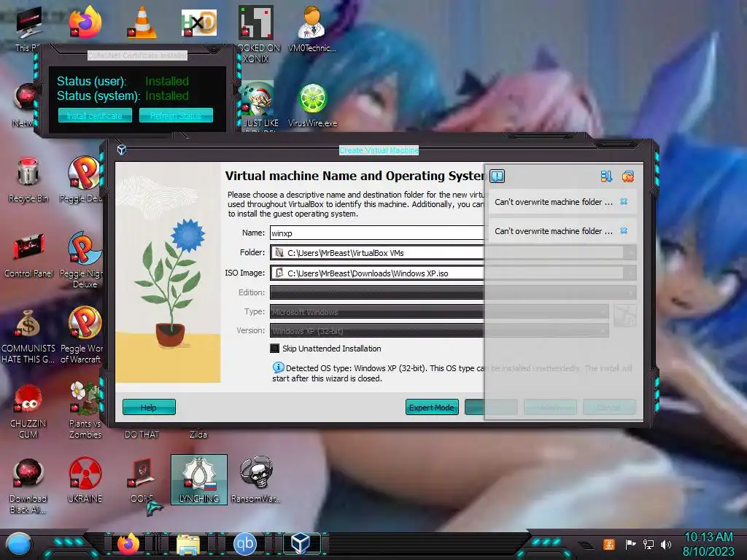The image size is (747, 560).
Task: Open the VirusWire.exe desktop icon
Action: (312, 106)
